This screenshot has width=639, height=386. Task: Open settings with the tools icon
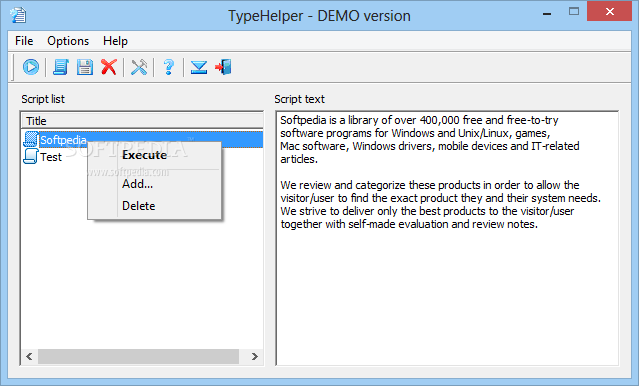pyautogui.click(x=139, y=67)
